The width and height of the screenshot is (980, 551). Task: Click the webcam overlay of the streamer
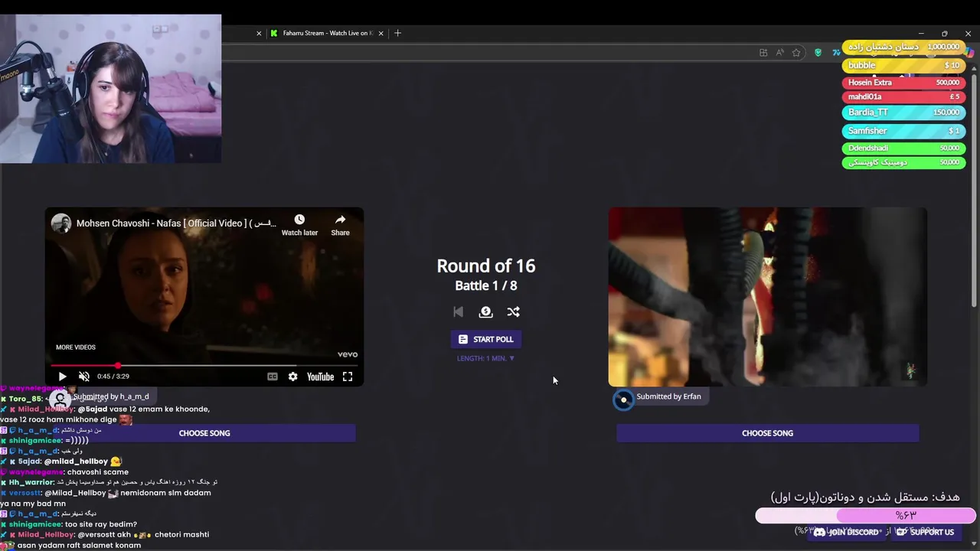coord(111,89)
